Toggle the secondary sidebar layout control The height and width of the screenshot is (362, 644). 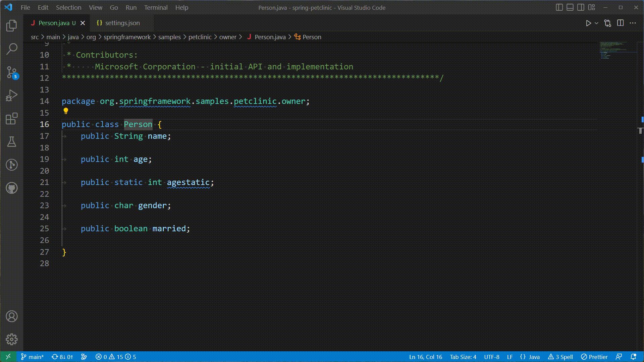pos(581,7)
